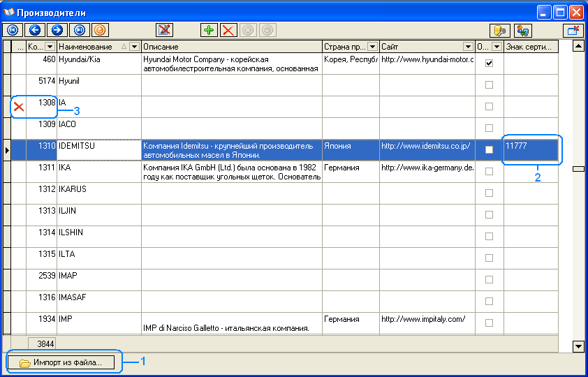
Task: Click the disabled grey checkmark circle icon
Action: tap(267, 30)
